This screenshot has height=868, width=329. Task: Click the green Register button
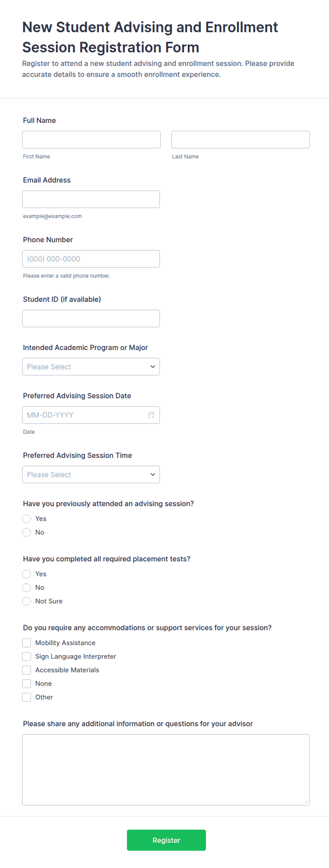click(x=166, y=840)
